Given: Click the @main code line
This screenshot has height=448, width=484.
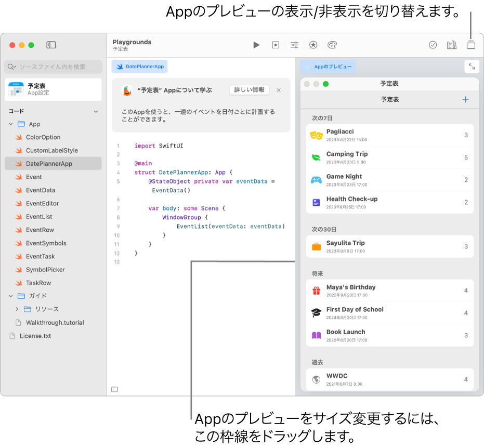Looking at the screenshot, I should 143,163.
